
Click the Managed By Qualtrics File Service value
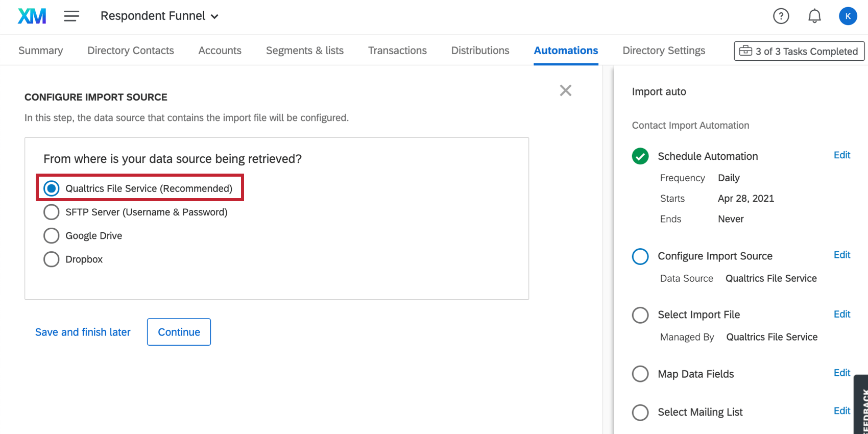pos(772,337)
